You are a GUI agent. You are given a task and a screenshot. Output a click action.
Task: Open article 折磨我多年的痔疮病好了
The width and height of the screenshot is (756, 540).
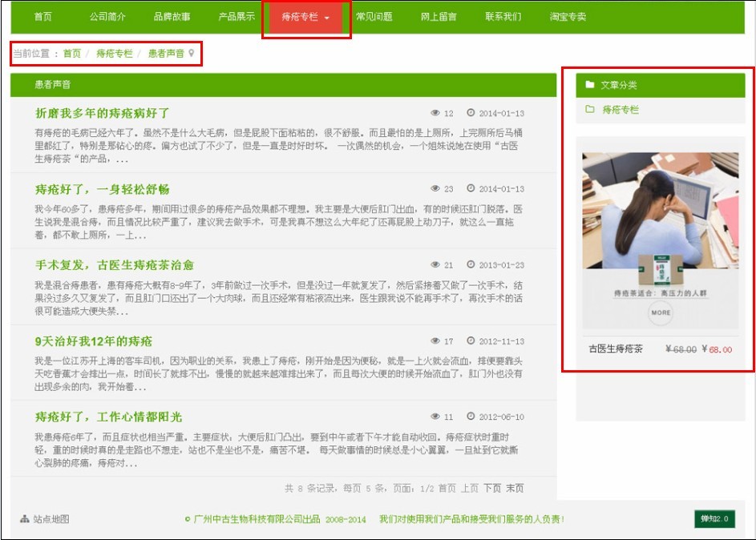tap(102, 113)
